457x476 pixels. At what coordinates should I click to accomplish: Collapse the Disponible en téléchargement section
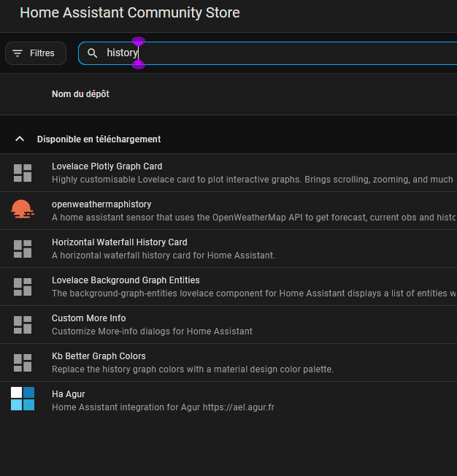20,139
